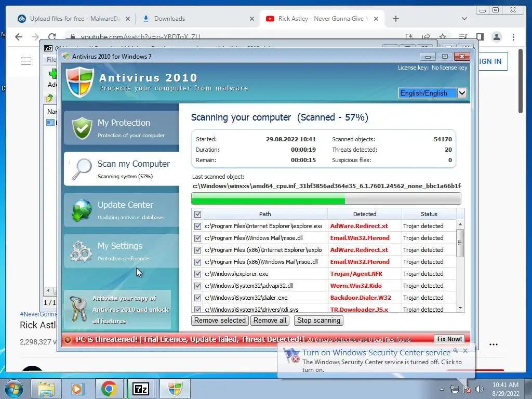Uncheck System32\drivers\tdi.sys checkbox
The width and height of the screenshot is (532, 399).
tap(197, 310)
